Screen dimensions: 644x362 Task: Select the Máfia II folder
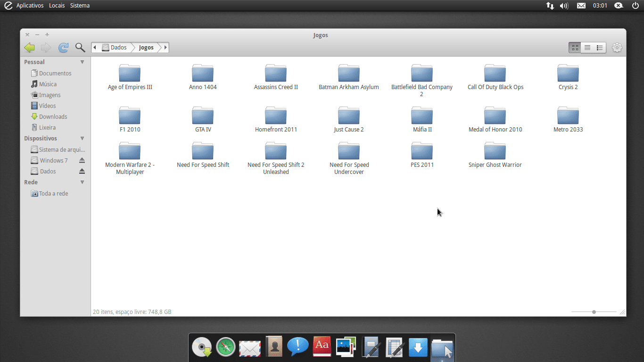422,120
